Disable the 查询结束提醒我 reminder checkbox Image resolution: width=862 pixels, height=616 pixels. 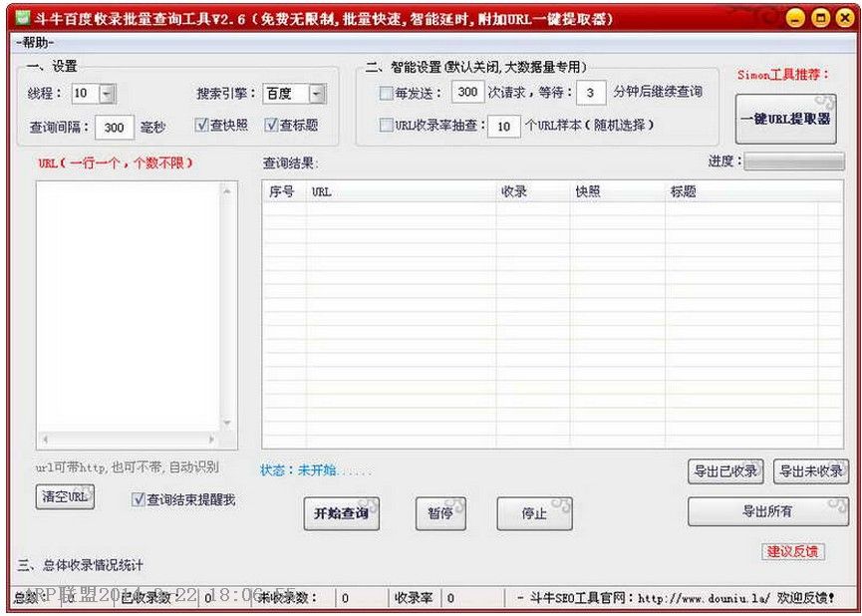coord(137,500)
